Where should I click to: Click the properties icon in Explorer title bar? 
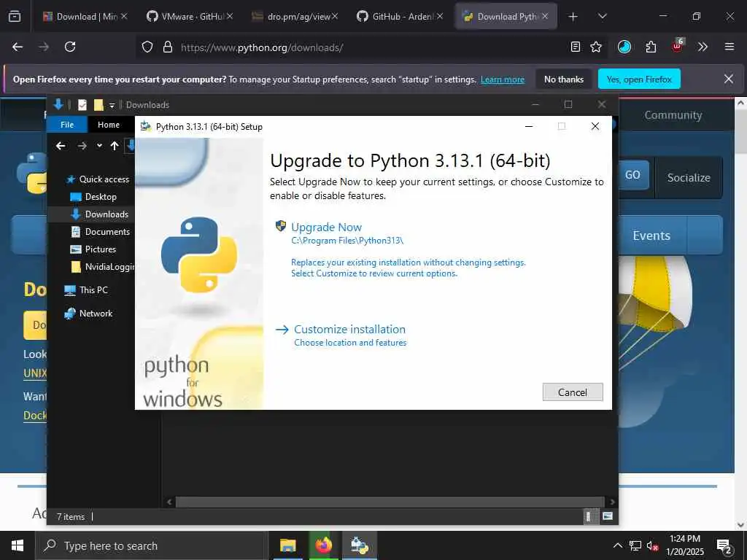tap(82, 105)
